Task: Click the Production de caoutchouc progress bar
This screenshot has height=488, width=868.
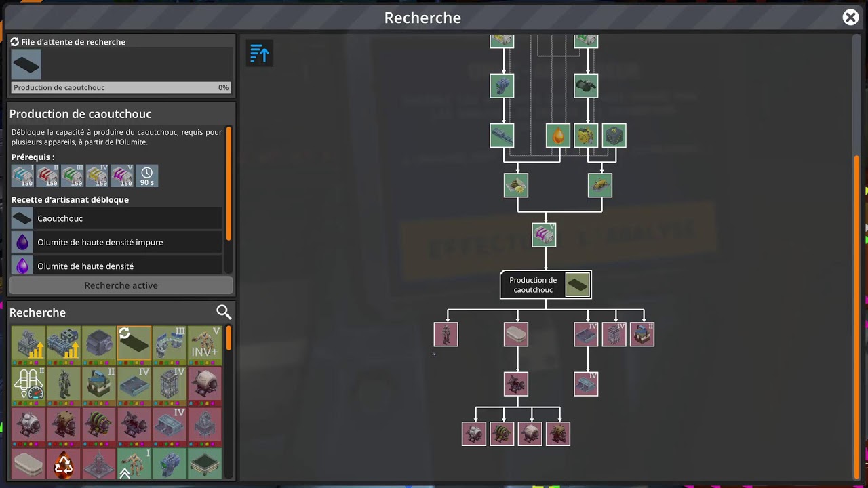Action: coord(121,87)
